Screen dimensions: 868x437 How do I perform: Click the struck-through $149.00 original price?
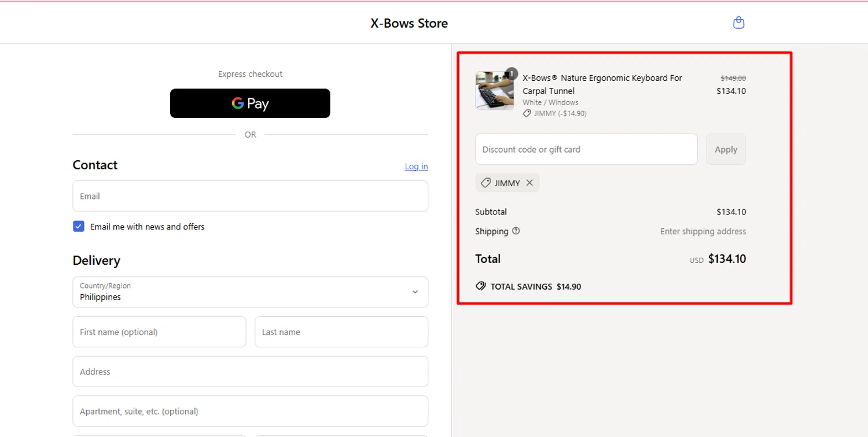pos(733,78)
